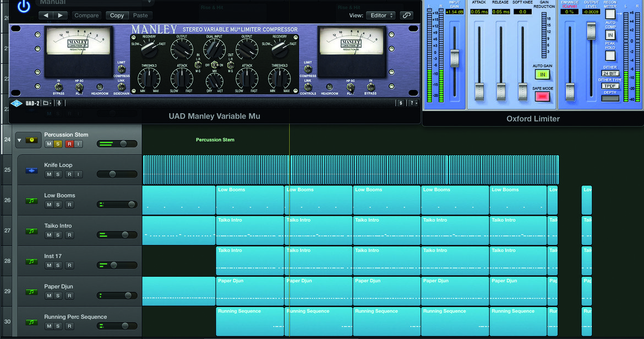Click the Universal Audio logo icon
This screenshot has height=339, width=644.
tap(17, 103)
